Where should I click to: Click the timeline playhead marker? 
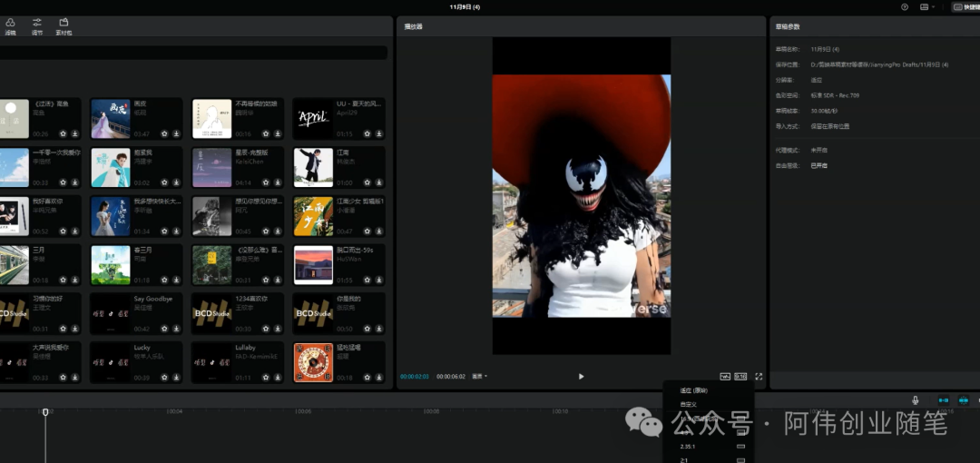pos(45,411)
